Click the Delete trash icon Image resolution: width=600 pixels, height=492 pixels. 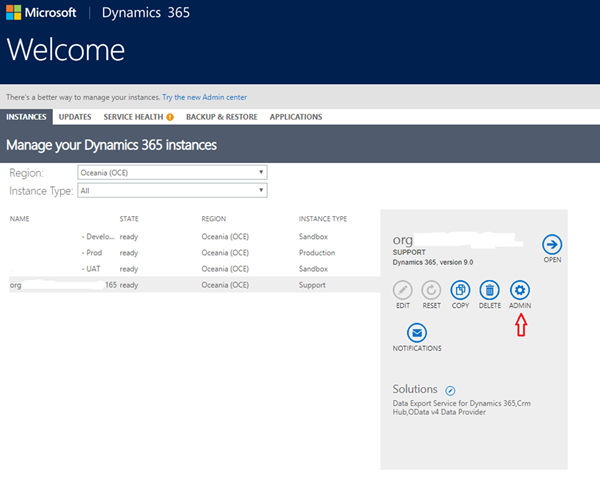click(x=490, y=290)
